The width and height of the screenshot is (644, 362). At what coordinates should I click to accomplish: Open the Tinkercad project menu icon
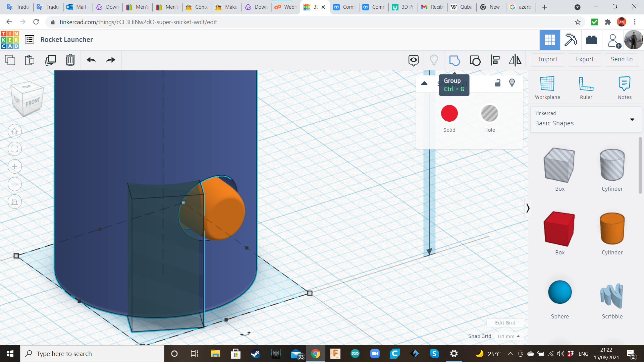pyautogui.click(x=30, y=39)
